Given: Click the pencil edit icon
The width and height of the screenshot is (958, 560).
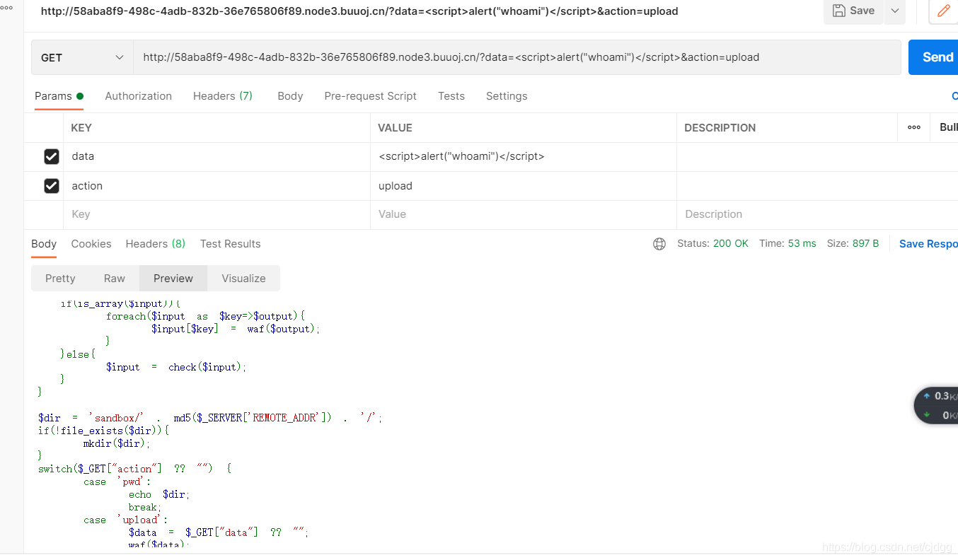Looking at the screenshot, I should click(x=943, y=11).
